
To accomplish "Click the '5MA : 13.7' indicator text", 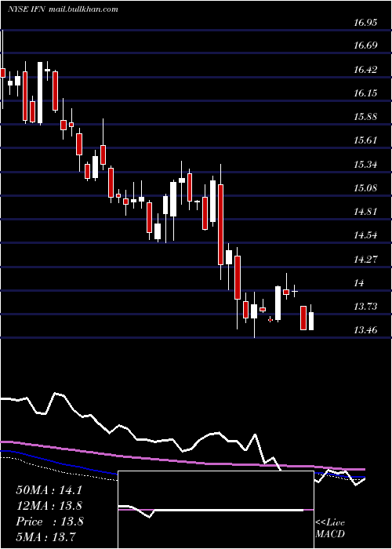I will point(45,537).
